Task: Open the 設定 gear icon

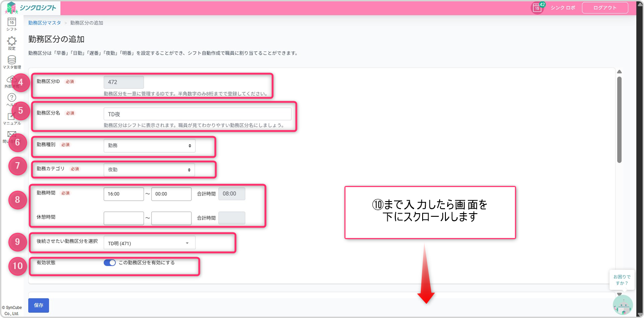Action: point(12,41)
